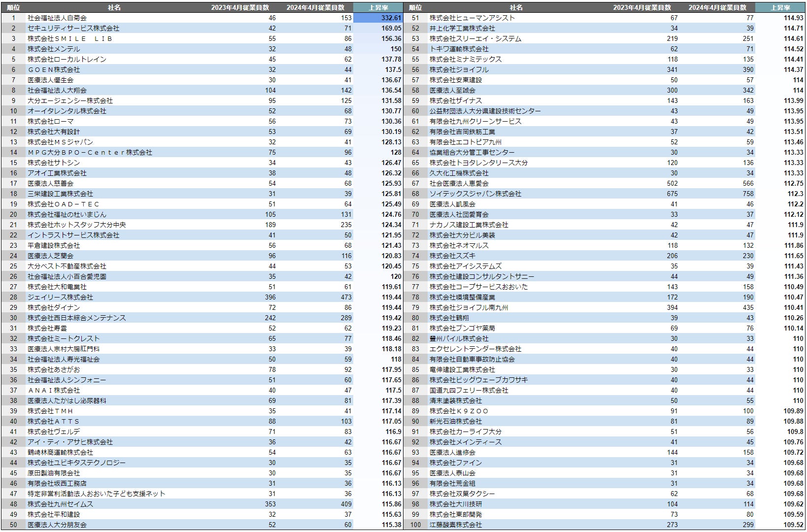
Task: Select the 332.61 growth rate cell
Action: [378, 18]
